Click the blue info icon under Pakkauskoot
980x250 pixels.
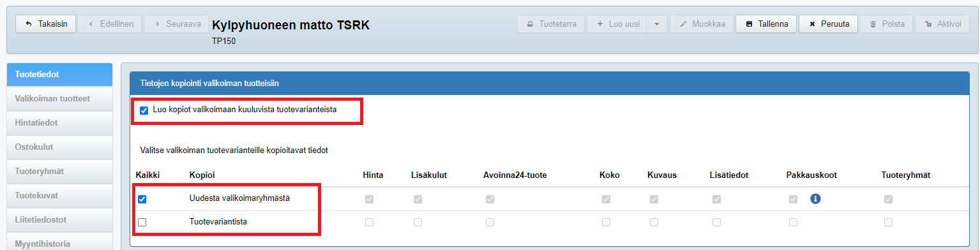815,199
